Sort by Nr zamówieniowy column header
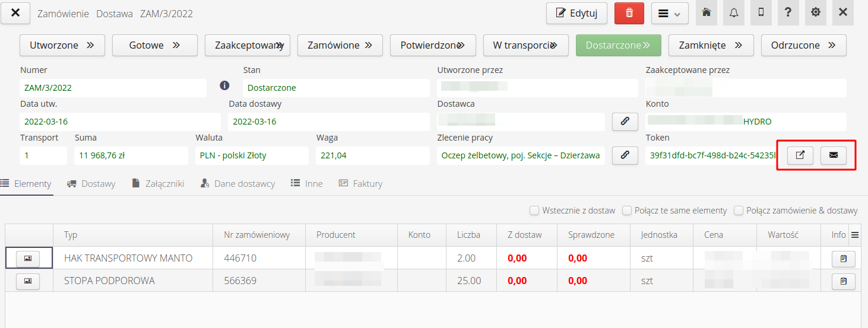 259,235
